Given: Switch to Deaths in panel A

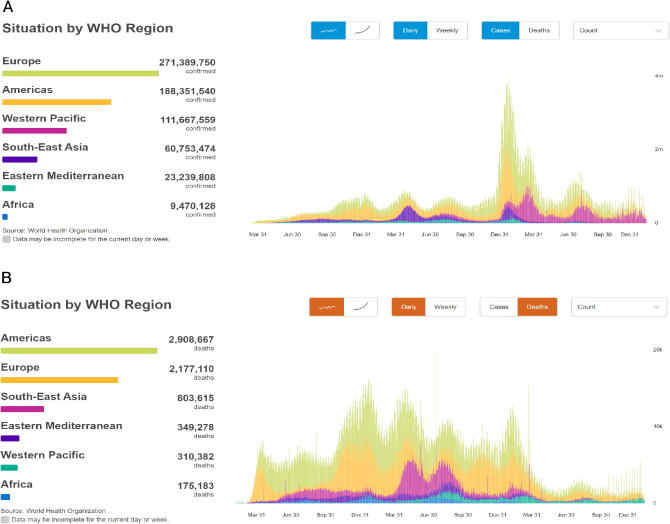Looking at the screenshot, I should tap(539, 30).
